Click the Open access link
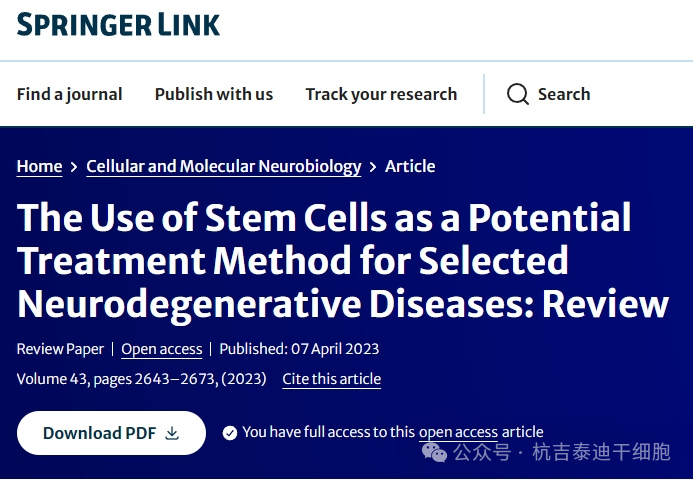Viewport: 693px width, 480px height. click(x=162, y=349)
